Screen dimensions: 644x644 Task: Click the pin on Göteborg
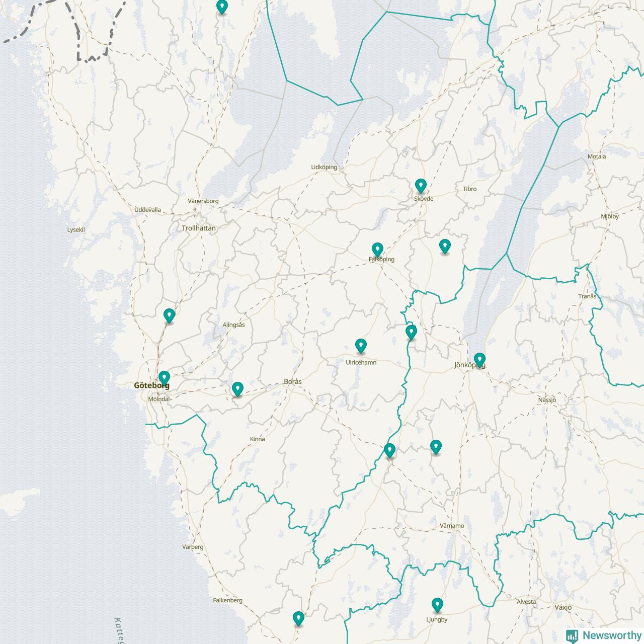coord(164,378)
